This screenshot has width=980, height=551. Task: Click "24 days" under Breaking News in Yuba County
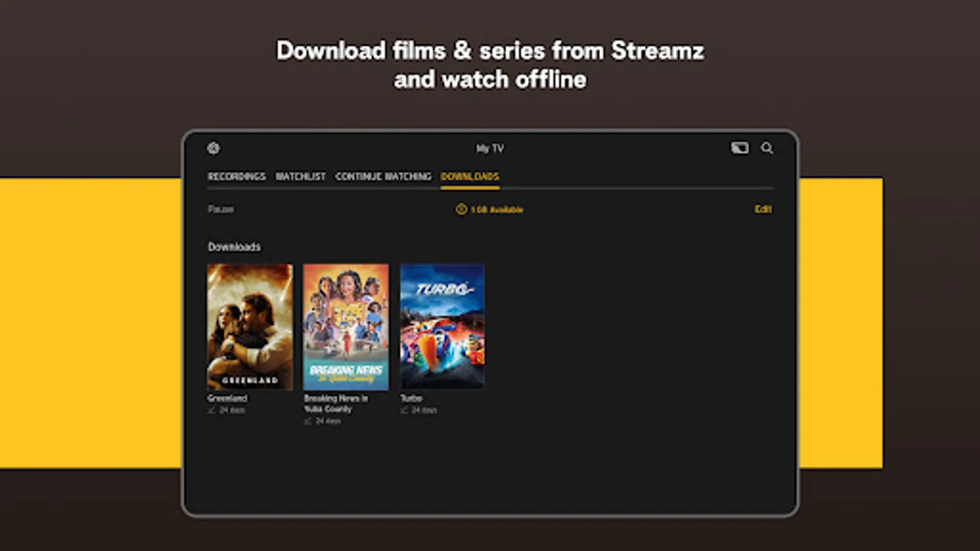[328, 421]
